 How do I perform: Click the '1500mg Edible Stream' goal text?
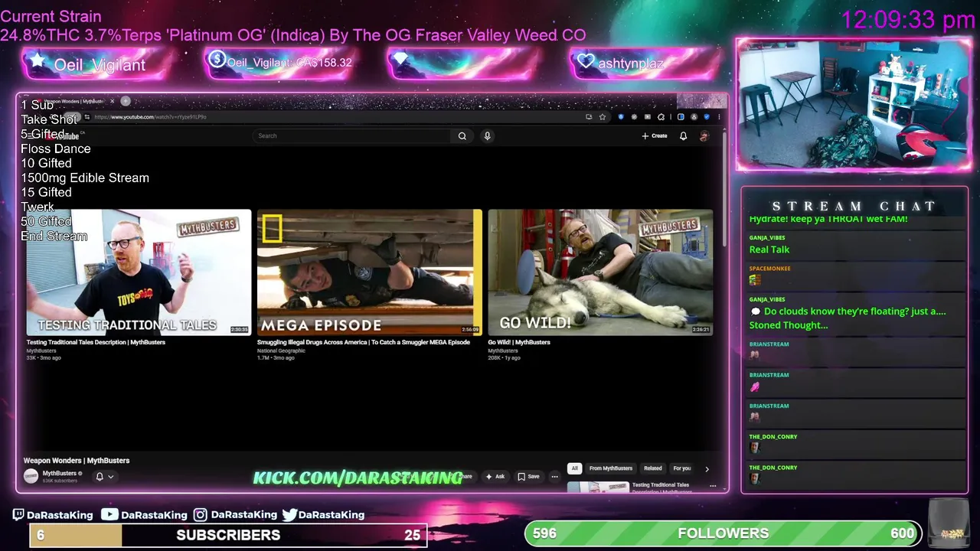point(85,178)
